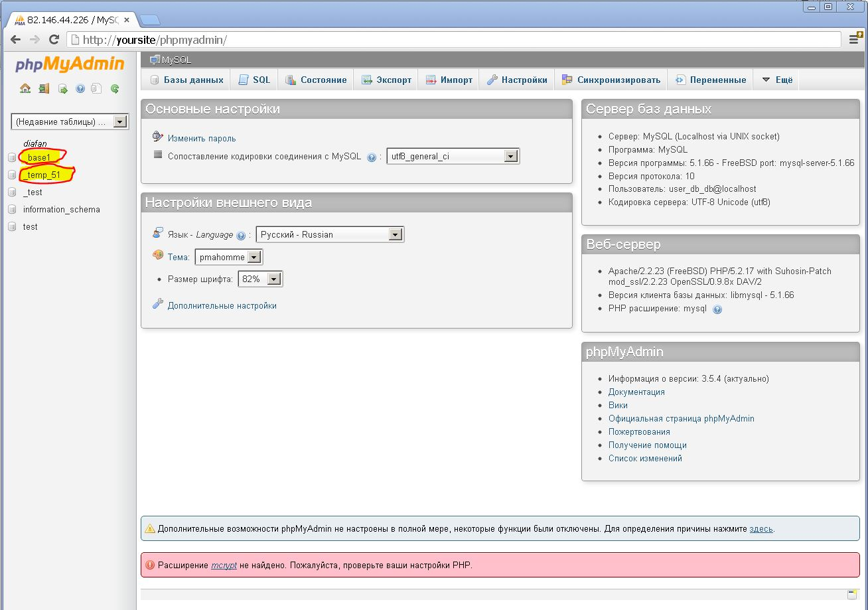Click the Дополнительные настройки link
868x610 pixels.
222,306
